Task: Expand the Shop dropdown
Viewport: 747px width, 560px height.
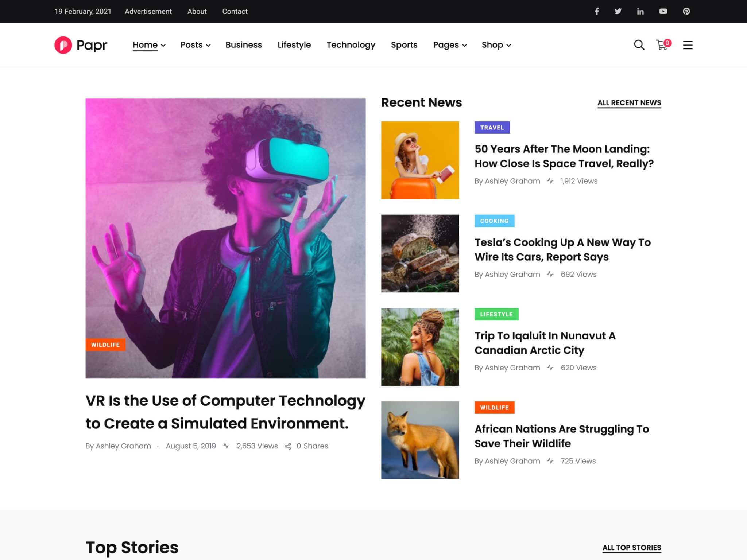Action: (496, 45)
